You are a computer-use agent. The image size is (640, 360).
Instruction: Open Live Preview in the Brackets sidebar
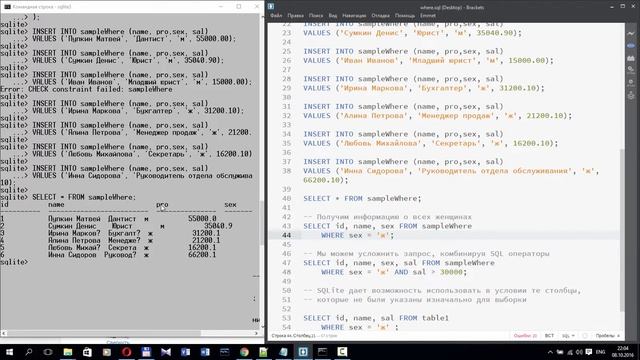[631, 33]
